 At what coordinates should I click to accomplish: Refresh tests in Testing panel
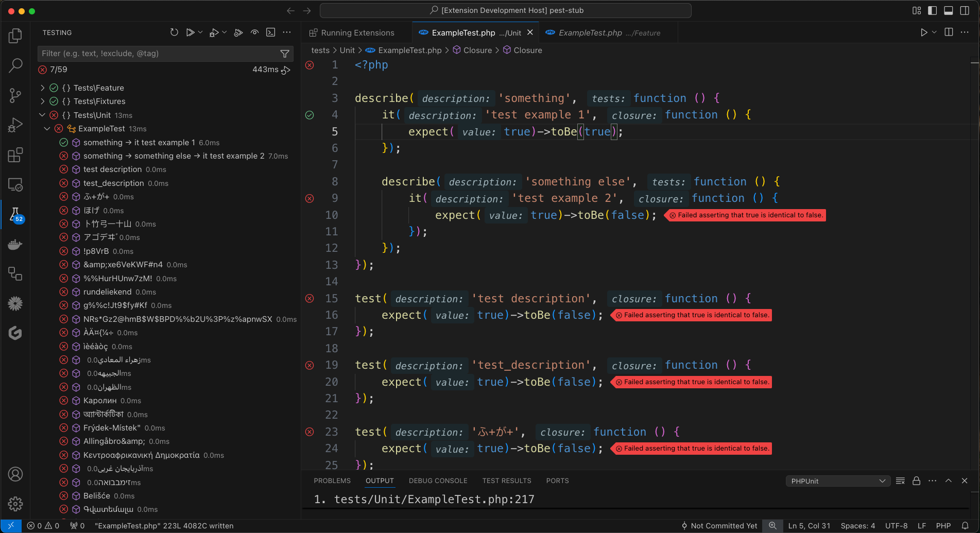(174, 32)
